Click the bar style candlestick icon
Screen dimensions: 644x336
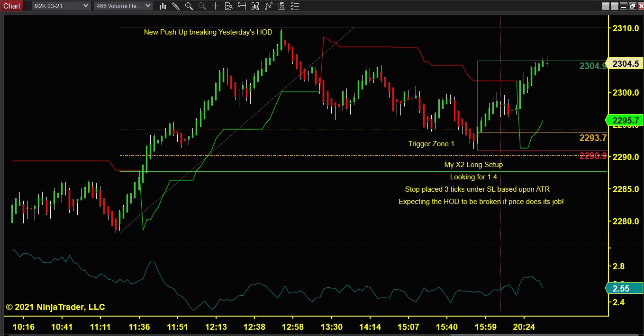(163, 6)
